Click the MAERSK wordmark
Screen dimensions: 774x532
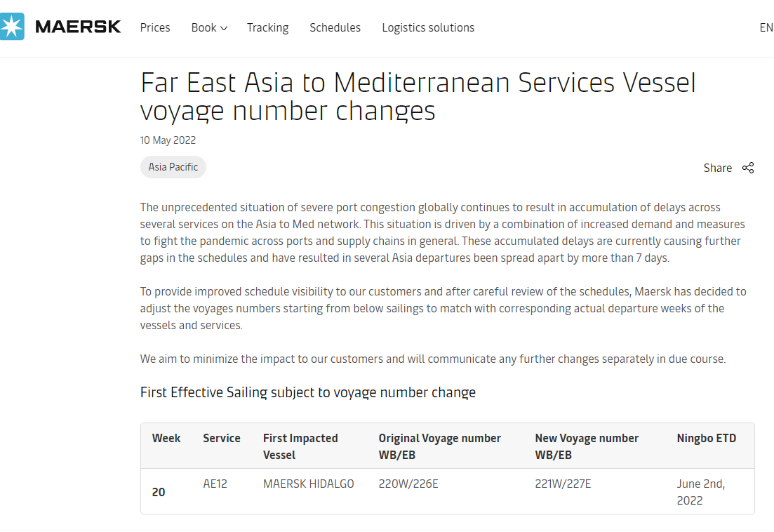[x=78, y=27]
